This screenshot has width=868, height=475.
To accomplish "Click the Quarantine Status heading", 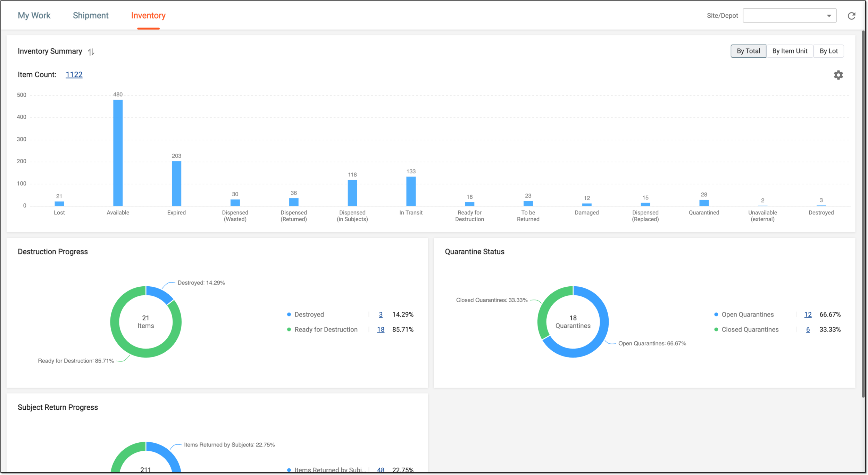I will 474,252.
